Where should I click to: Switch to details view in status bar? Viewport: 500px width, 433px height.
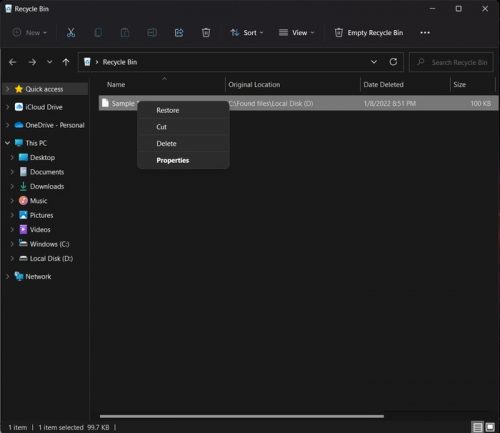point(477,427)
